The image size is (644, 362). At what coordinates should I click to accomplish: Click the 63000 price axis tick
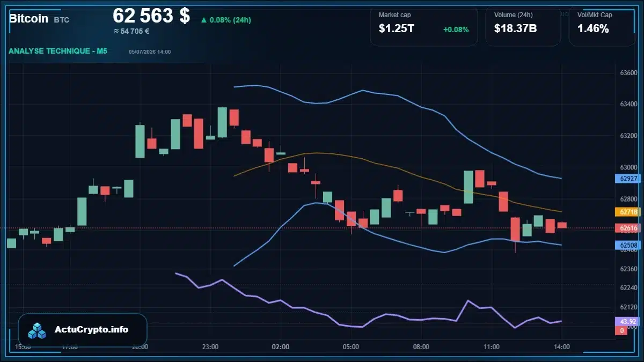coord(628,167)
